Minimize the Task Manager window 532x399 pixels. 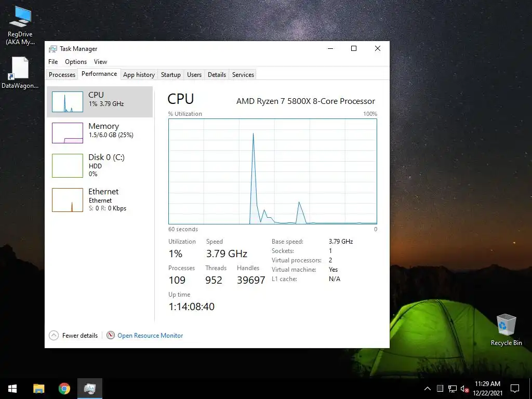click(x=330, y=48)
